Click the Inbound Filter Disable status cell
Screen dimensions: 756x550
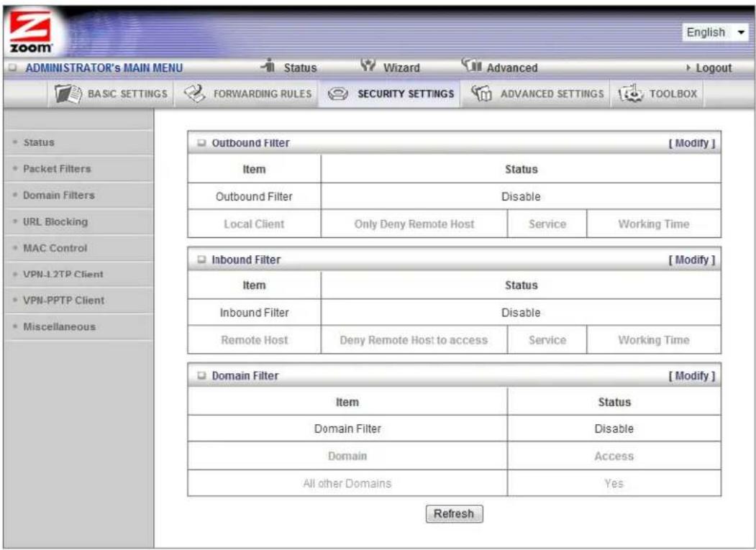521,313
